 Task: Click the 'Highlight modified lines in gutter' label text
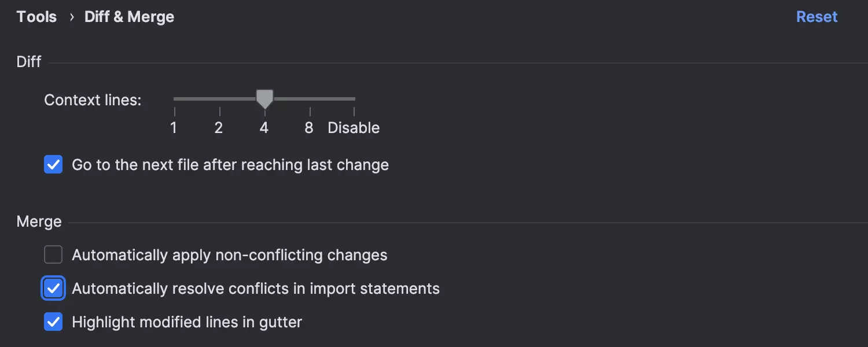pos(186,322)
